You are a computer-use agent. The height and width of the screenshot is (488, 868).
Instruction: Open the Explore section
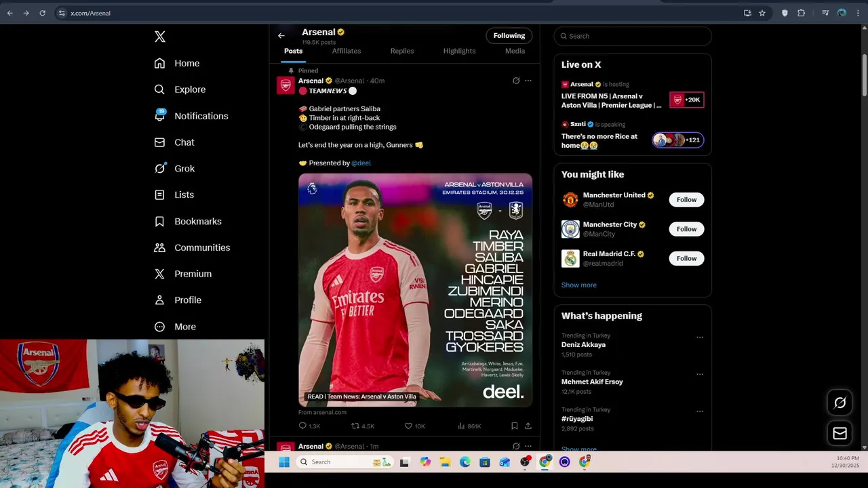pos(180,89)
